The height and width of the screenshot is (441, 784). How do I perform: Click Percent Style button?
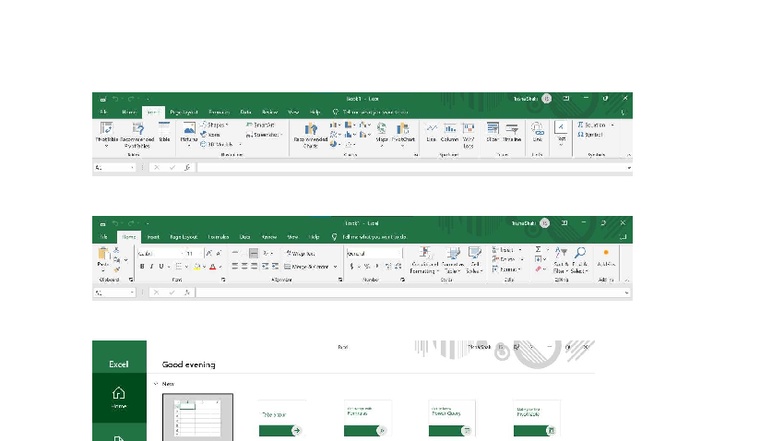[x=366, y=266]
